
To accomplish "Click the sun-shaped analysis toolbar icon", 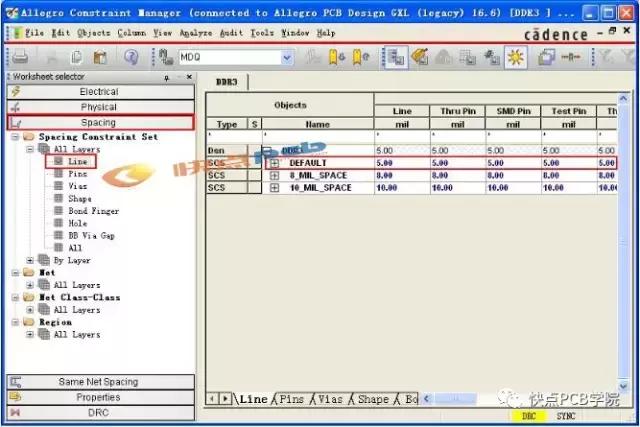I will 516,58.
